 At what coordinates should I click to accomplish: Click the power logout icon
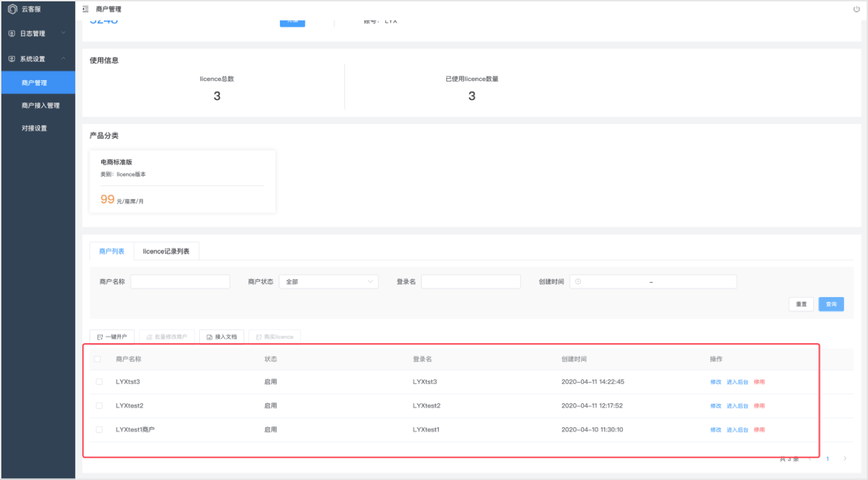click(856, 10)
